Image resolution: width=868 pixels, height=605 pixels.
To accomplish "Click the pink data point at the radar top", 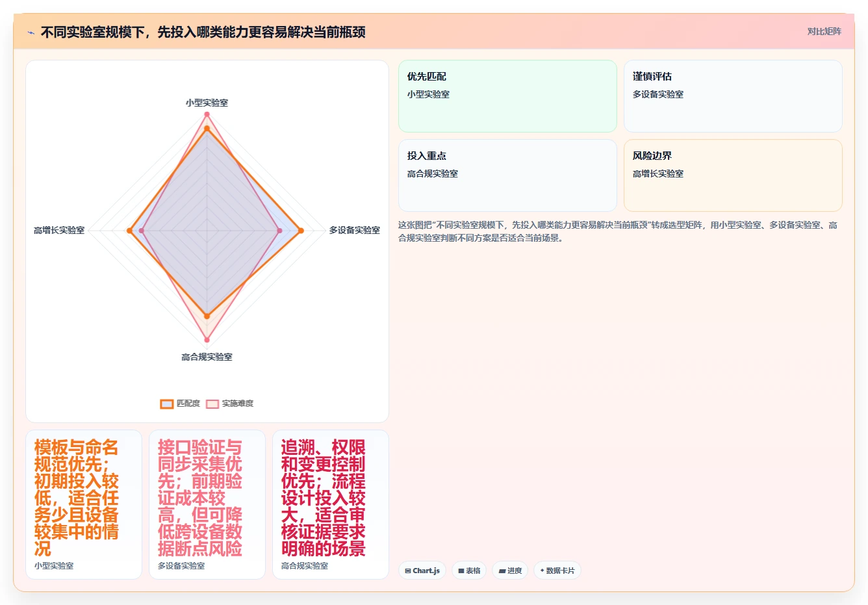I will click(x=207, y=114).
